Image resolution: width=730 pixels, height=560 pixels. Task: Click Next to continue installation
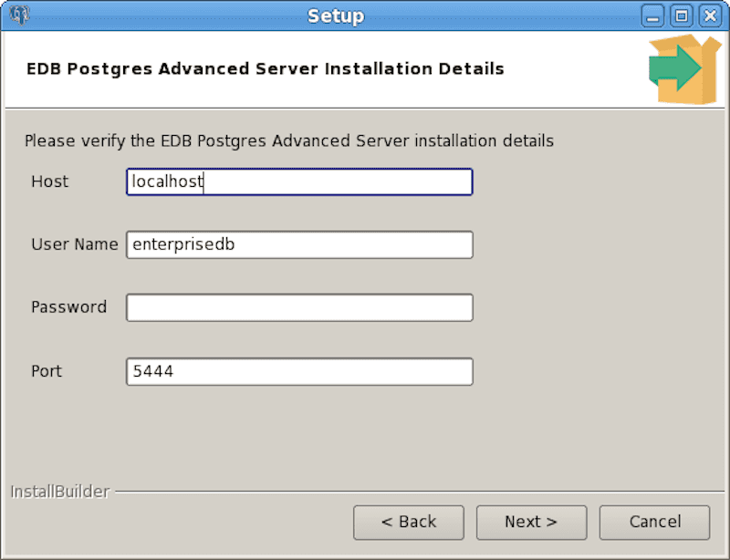click(x=531, y=522)
